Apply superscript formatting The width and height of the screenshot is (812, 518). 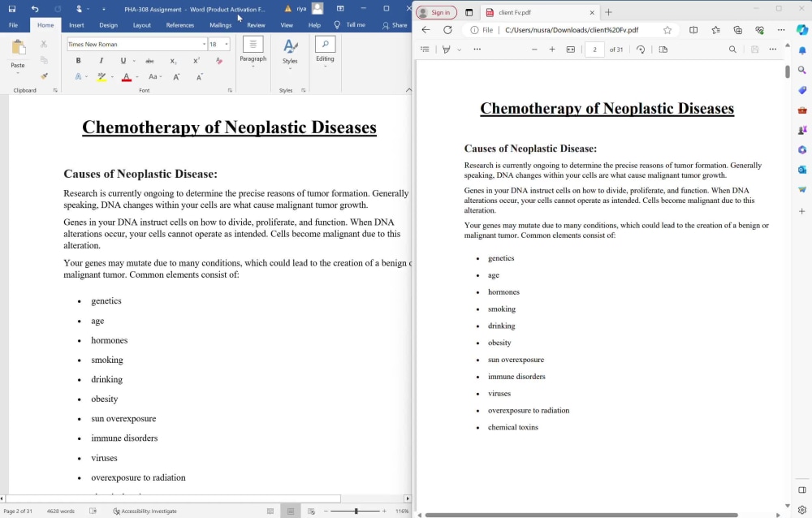click(197, 61)
